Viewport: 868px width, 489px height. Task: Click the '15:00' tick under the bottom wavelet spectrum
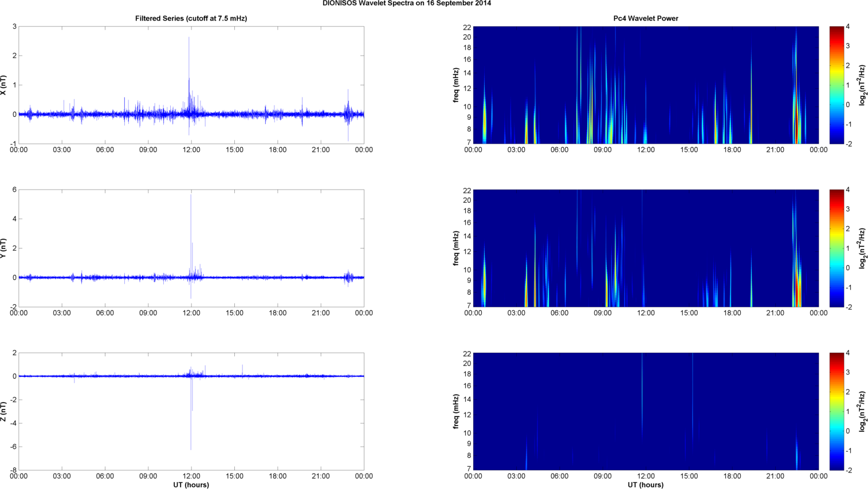tap(689, 476)
